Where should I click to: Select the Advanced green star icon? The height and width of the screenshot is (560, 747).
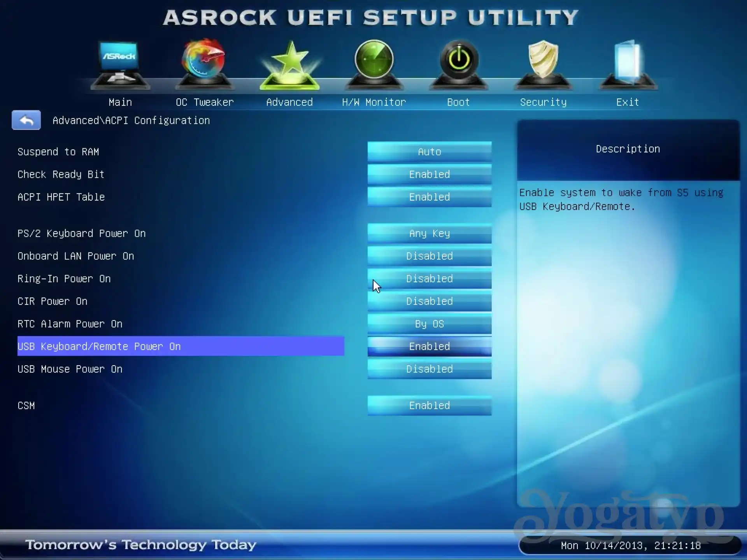click(290, 65)
